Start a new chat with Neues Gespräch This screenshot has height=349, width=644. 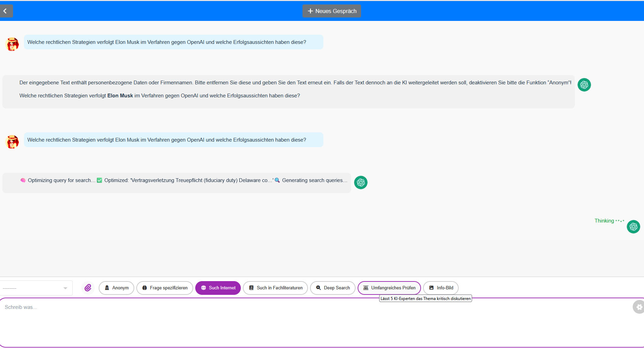coord(332,11)
